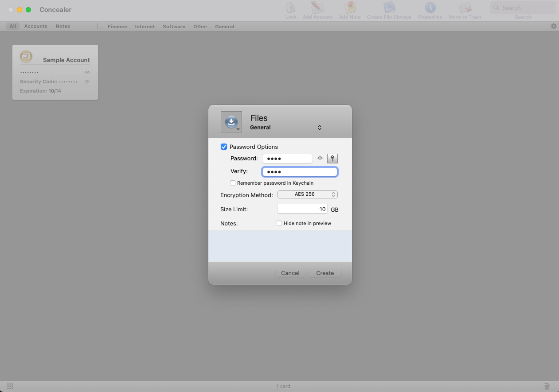Enable Remember password in Keychain
The height and width of the screenshot is (392, 559).
(233, 183)
